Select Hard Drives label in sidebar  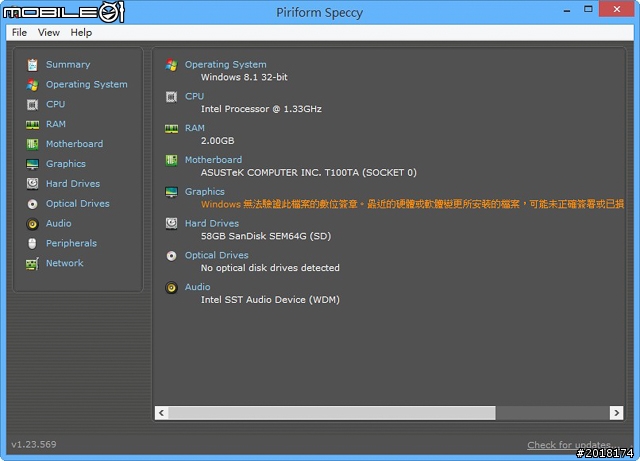tap(73, 184)
